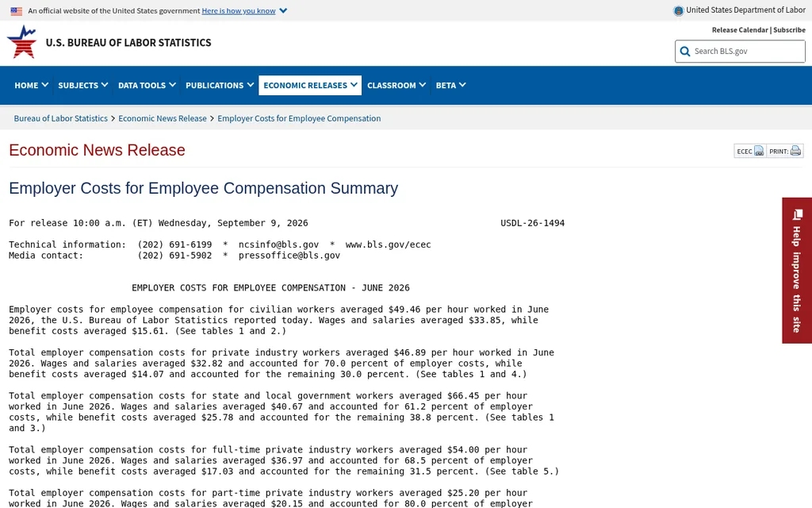Expand the DATA TOOLS menu chevron
This screenshot has width=812, height=508.
coord(172,84)
